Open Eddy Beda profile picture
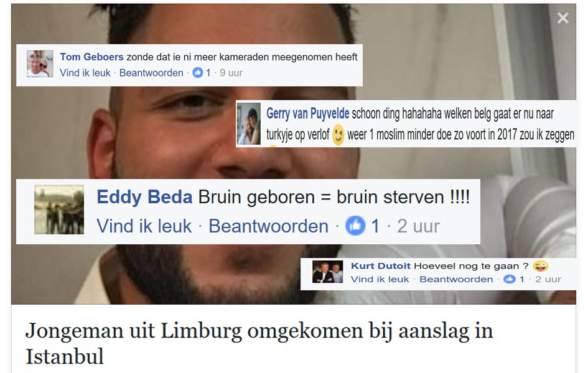This screenshot has height=373, width=588. point(59,210)
